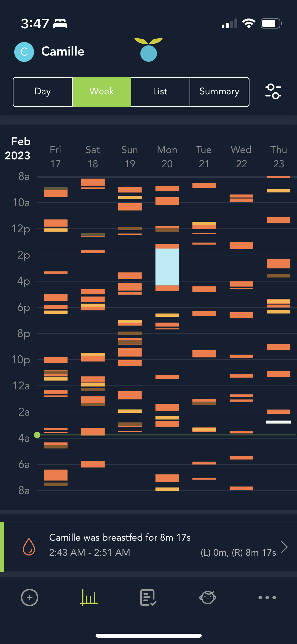The width and height of the screenshot is (297, 644).
Task: Select the Week view tab
Action: tap(102, 92)
